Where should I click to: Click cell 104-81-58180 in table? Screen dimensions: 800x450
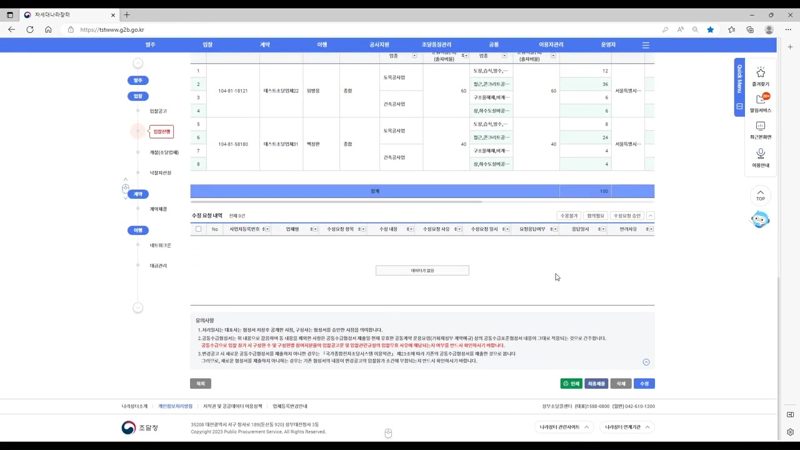[x=233, y=144]
